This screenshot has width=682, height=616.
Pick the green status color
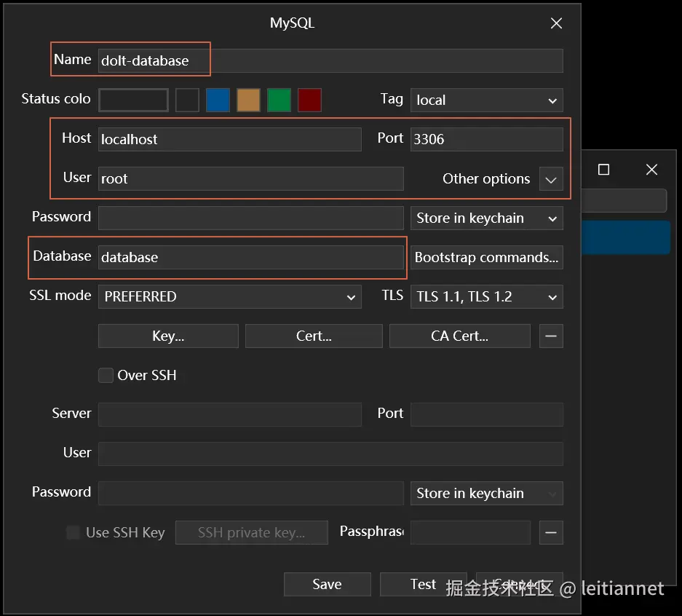coord(279,100)
